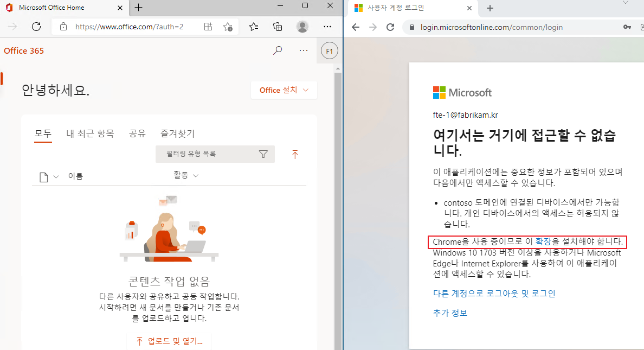The image size is (644, 350).
Task: Reload the Office page in Edge
Action: pos(36,27)
